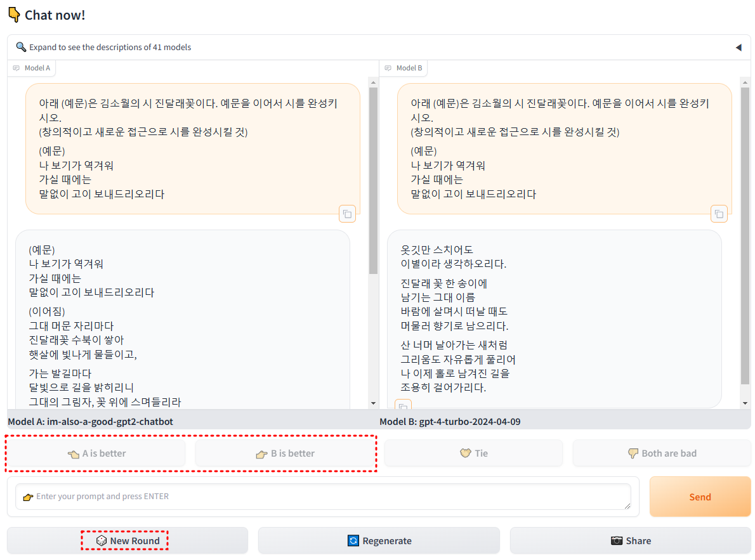Vote Both are bad
This screenshot has height=560, width=755.
click(662, 453)
